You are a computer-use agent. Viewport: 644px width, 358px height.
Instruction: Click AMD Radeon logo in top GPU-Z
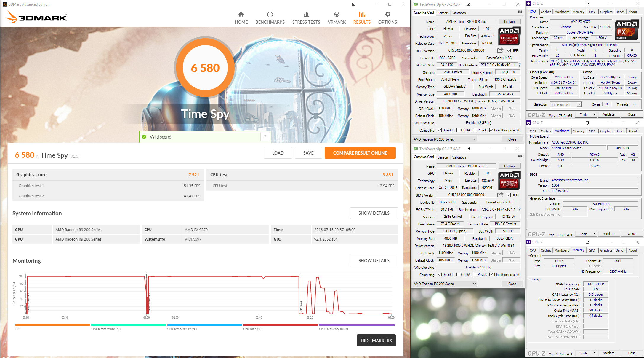click(509, 36)
